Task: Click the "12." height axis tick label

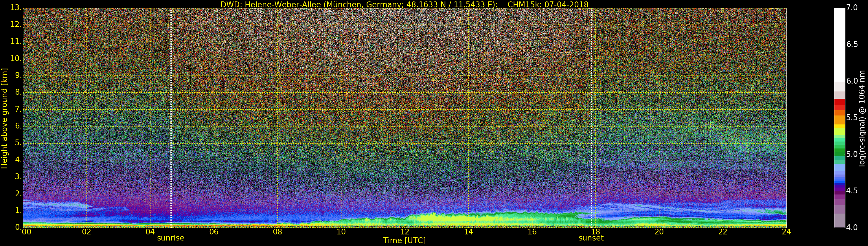Action: point(16,25)
